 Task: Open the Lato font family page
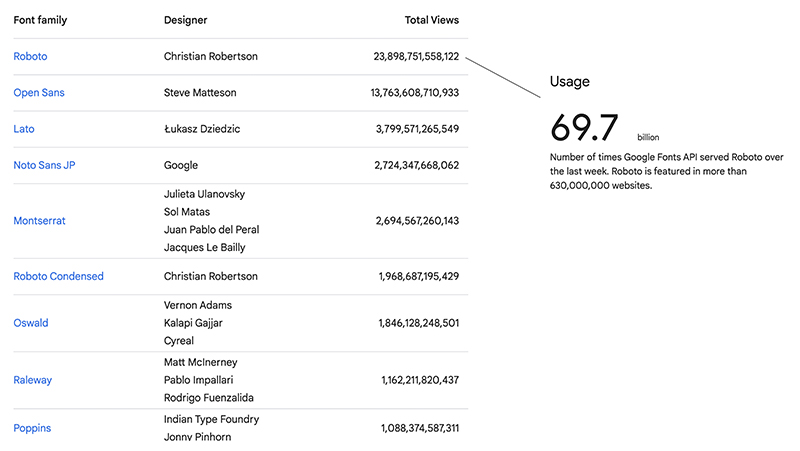coord(24,129)
